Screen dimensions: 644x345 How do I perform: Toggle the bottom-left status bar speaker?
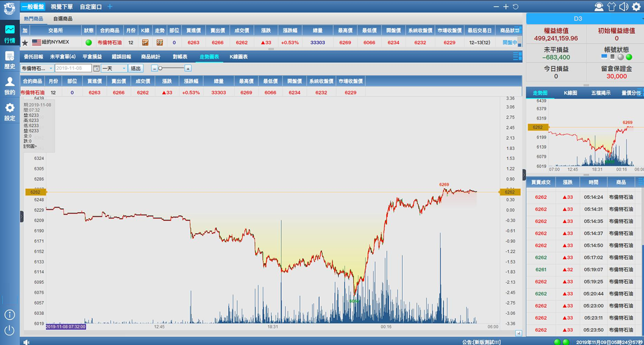26,342
